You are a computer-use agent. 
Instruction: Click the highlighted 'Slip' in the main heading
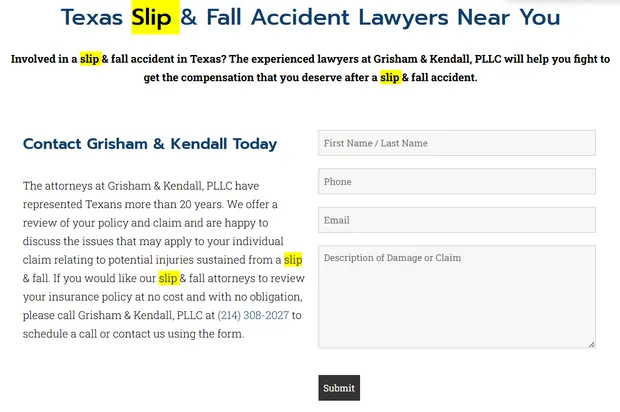coord(152,17)
